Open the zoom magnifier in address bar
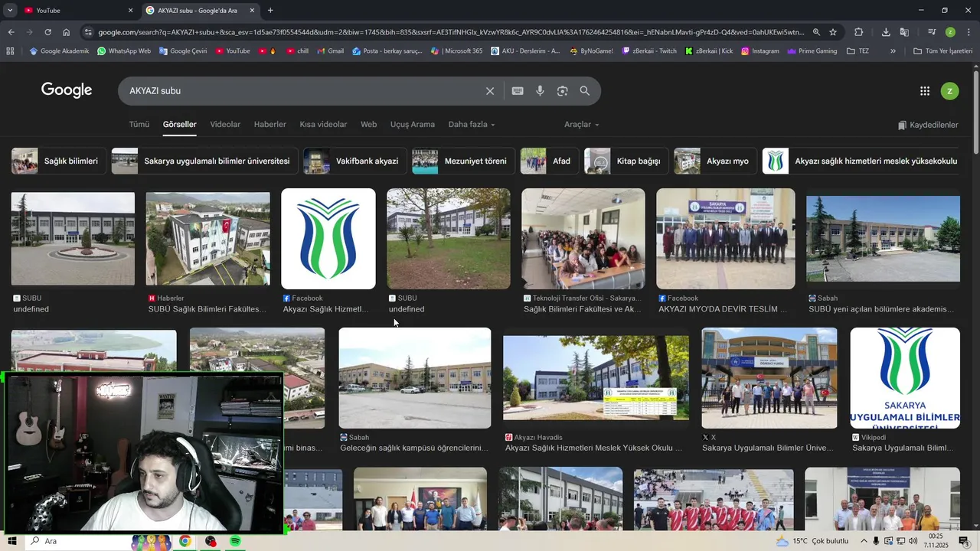The height and width of the screenshot is (551, 980). tap(816, 32)
